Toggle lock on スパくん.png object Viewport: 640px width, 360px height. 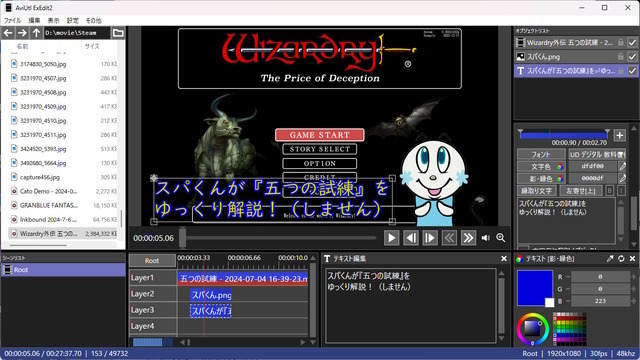(621, 56)
